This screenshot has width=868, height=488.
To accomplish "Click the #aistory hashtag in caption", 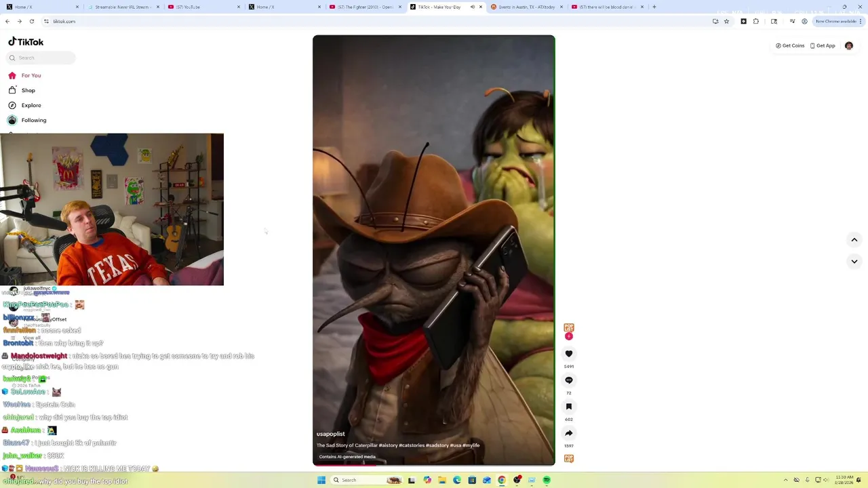I will tap(389, 445).
